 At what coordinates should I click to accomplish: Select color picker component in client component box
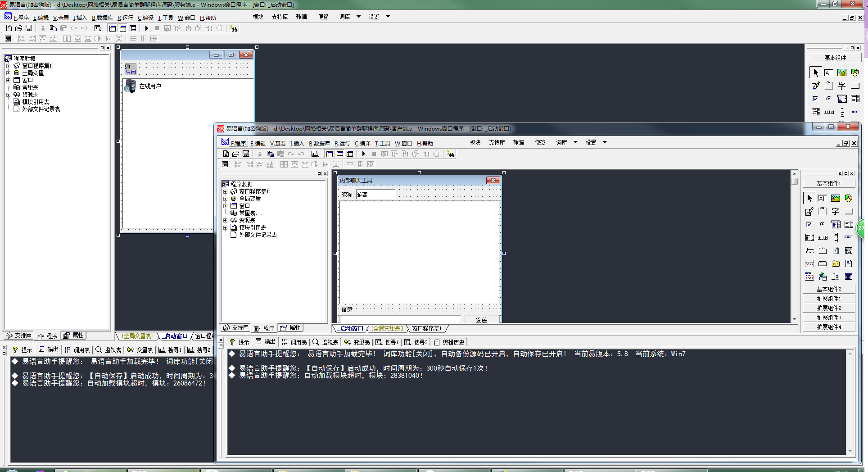tap(809, 277)
